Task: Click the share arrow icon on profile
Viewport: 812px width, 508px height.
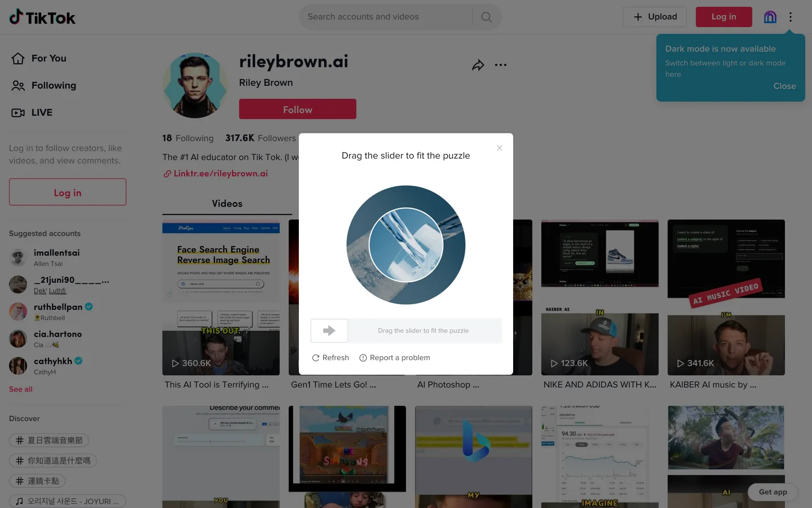Action: click(x=478, y=65)
